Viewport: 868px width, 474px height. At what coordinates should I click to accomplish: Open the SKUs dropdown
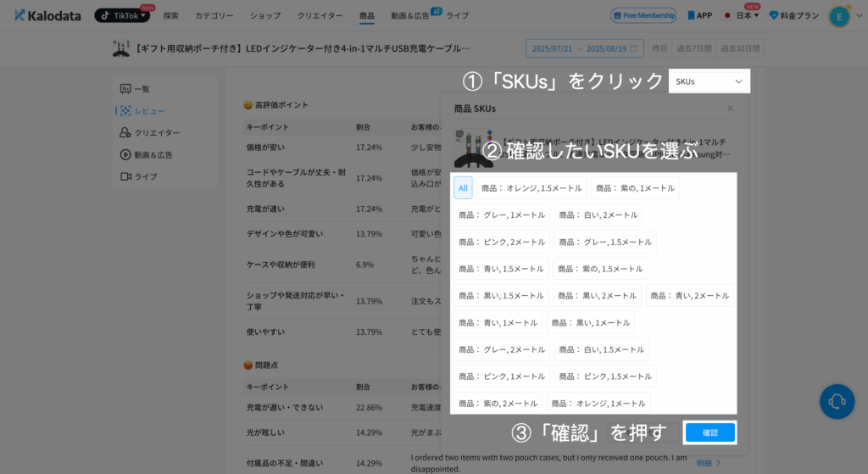(709, 81)
